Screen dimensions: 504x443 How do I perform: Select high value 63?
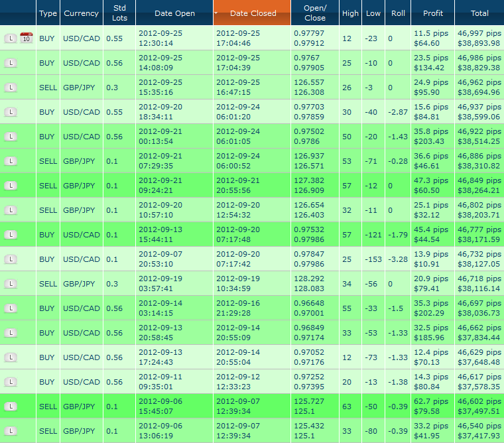tap(350, 407)
